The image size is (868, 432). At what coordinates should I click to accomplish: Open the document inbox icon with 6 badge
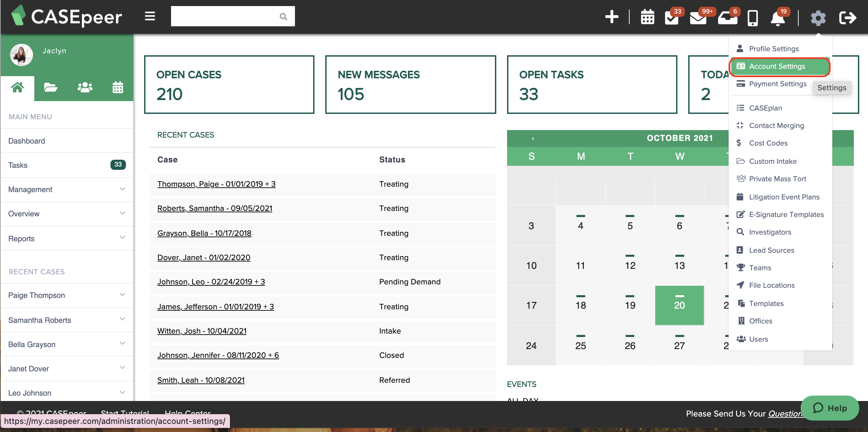coord(728,19)
